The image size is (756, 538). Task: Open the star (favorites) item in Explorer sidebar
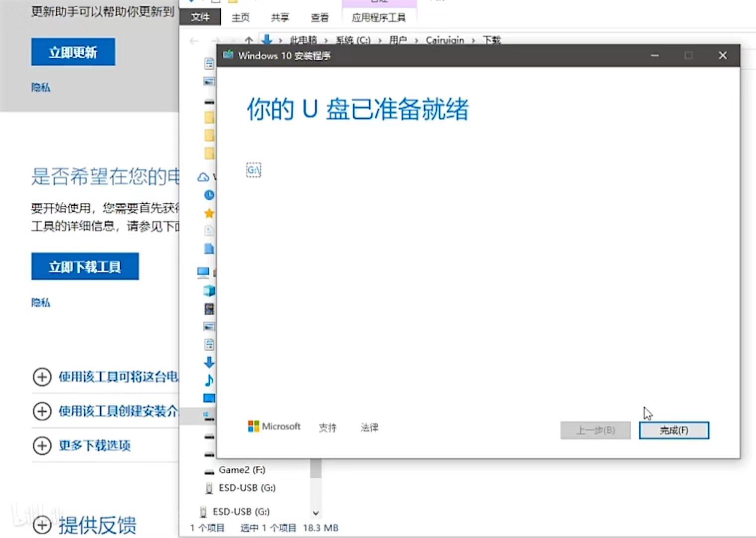click(209, 213)
